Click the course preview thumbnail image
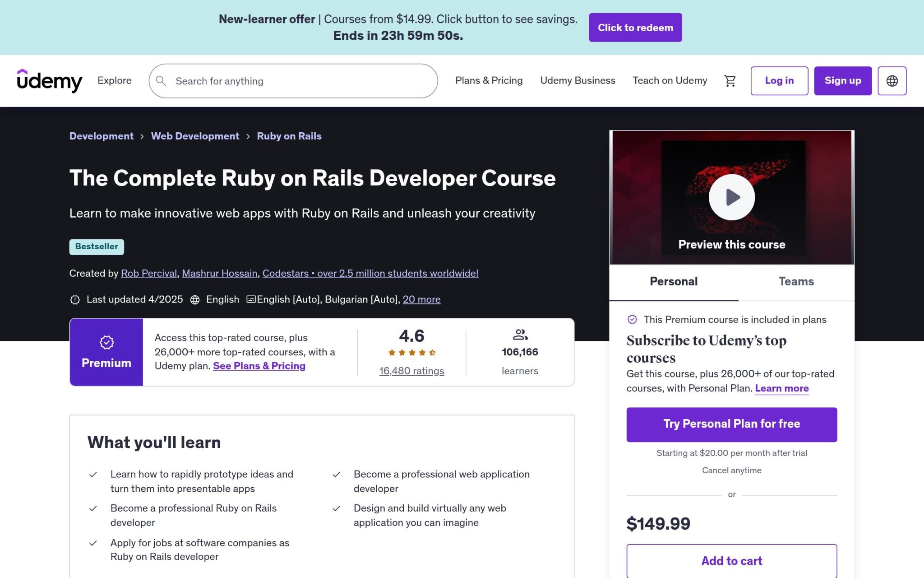Screen dimensions: 924x578 [x=731, y=197]
